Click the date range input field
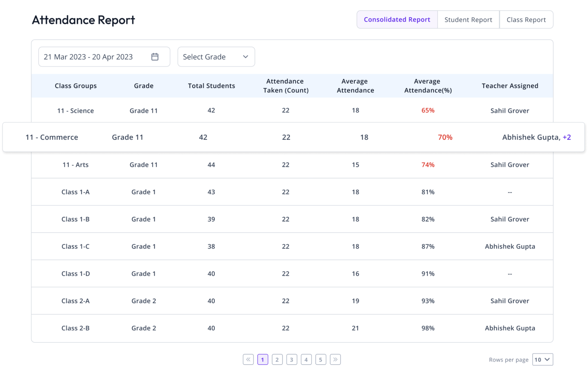588x376 pixels. point(92,57)
